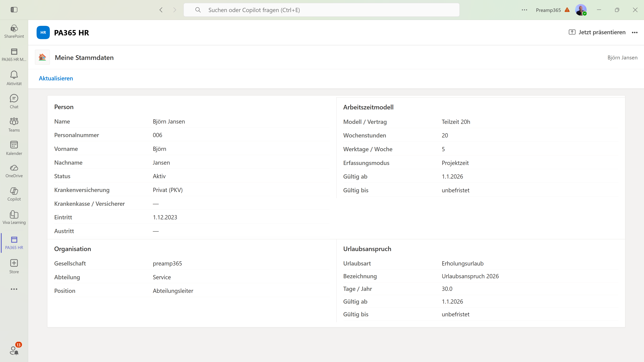The height and width of the screenshot is (362, 644).
Task: Open Copilot from the sidebar
Action: [14, 194]
